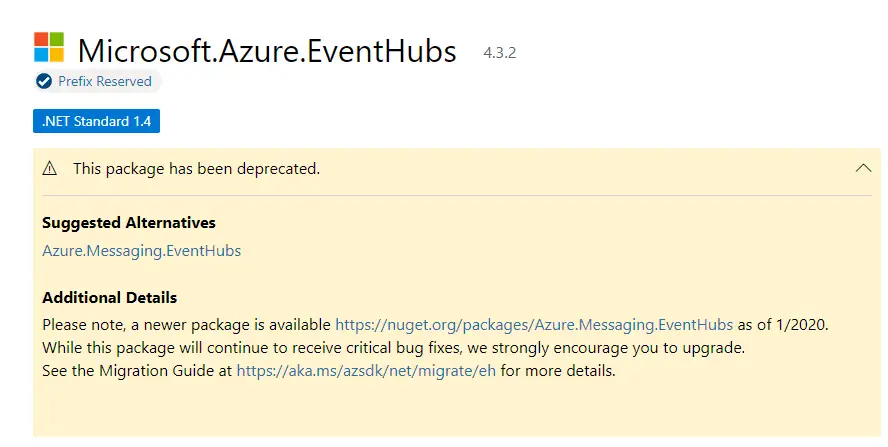
Task: Collapse the deprecation notice with the chevron
Action: [x=863, y=168]
